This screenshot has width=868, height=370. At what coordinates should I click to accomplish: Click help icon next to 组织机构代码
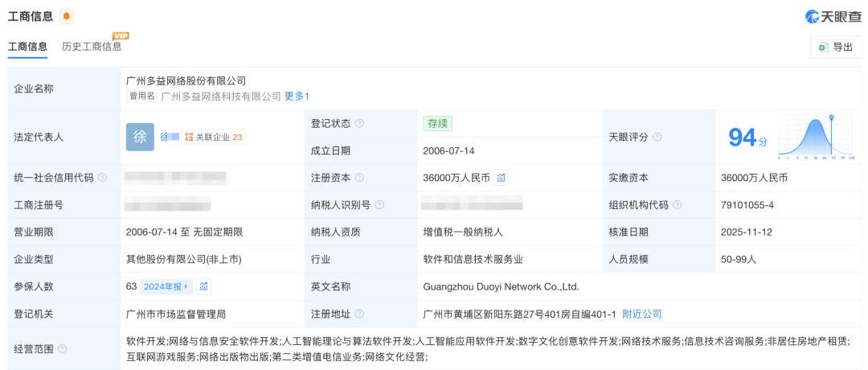click(678, 205)
